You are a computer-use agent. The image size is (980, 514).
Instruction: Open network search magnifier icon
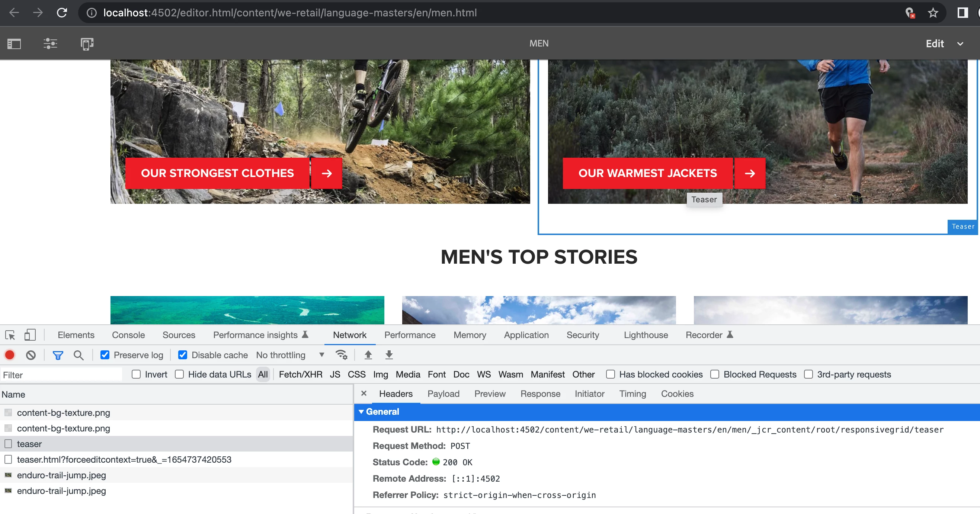pyautogui.click(x=79, y=355)
